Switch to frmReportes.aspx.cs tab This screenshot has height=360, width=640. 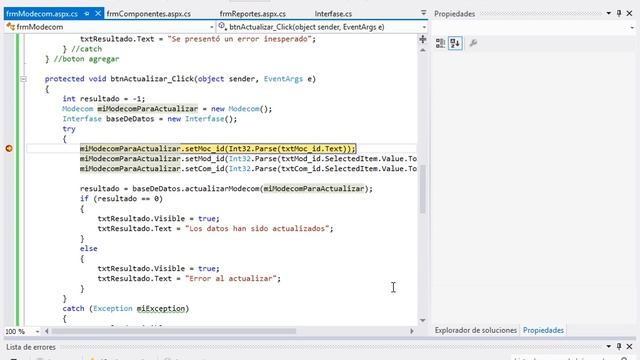point(253,14)
